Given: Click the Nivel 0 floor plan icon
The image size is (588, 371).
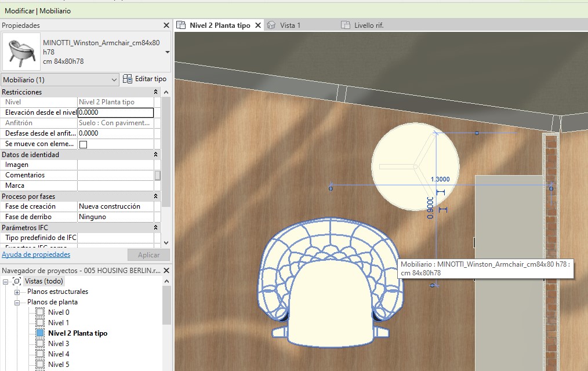Looking at the screenshot, I should click(x=40, y=312).
